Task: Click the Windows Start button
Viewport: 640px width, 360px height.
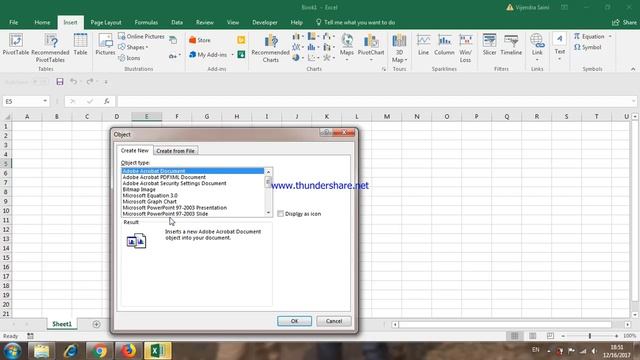Action: pos(12,351)
